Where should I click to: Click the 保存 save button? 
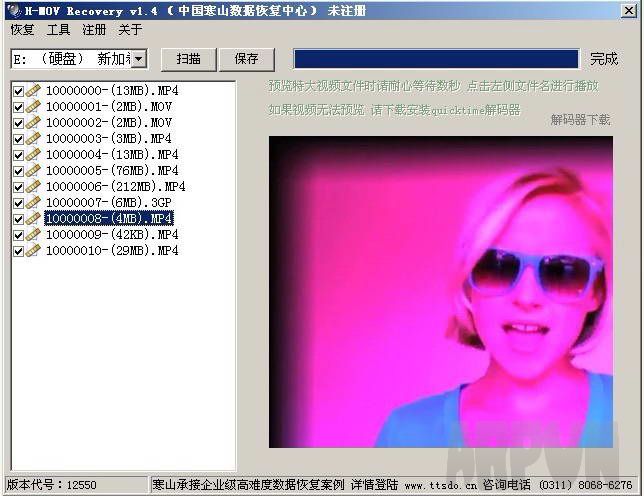[x=246, y=59]
